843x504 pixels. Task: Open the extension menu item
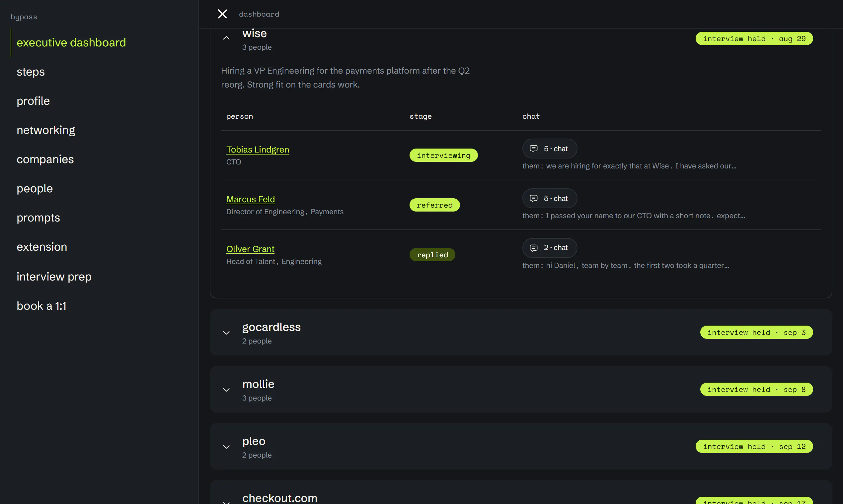point(42,247)
